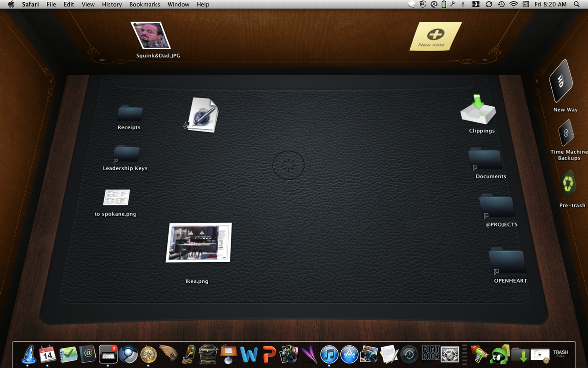Select the Time Machine Backups drive

566,134
